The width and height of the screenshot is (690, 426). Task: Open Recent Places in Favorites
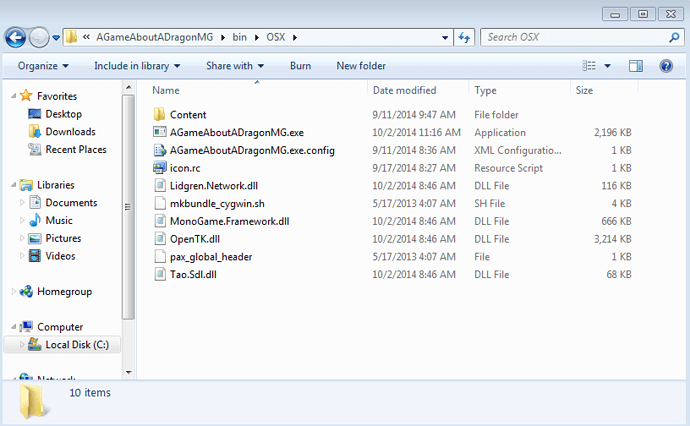(76, 150)
